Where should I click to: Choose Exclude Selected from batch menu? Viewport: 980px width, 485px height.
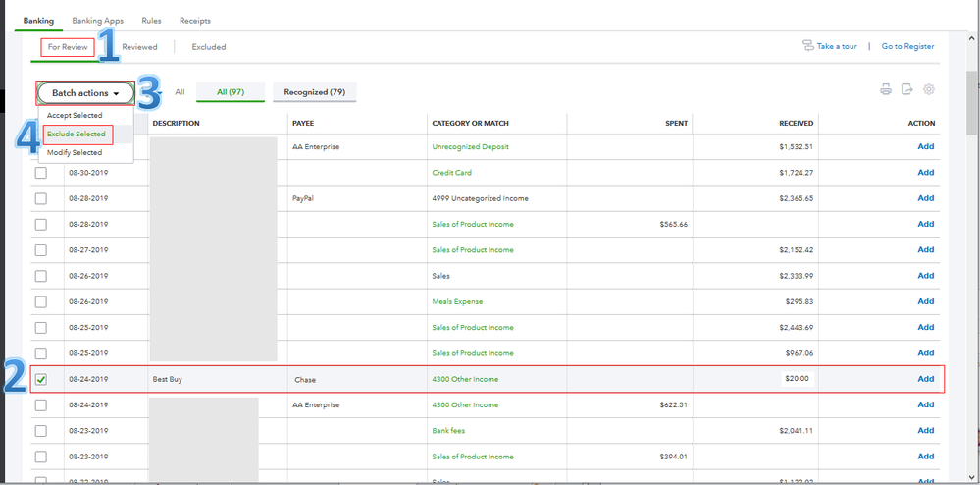click(x=77, y=134)
